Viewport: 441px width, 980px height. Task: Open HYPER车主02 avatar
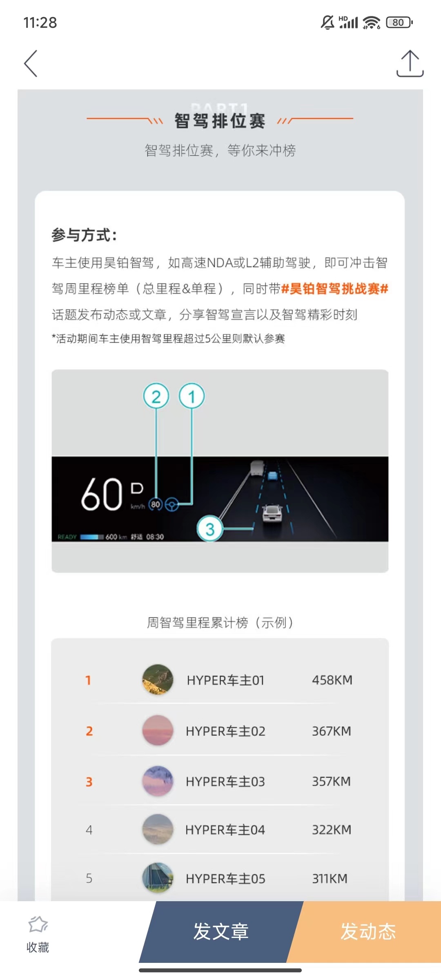tap(158, 731)
